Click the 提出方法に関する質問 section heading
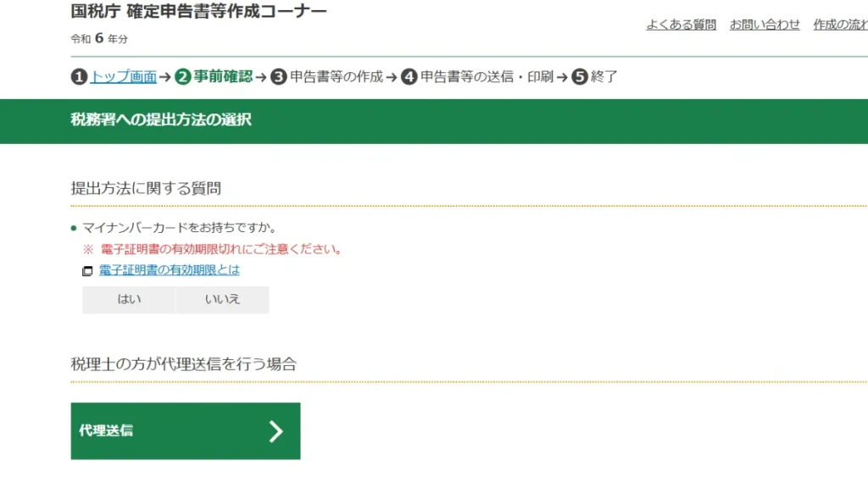The image size is (868, 488). [146, 188]
